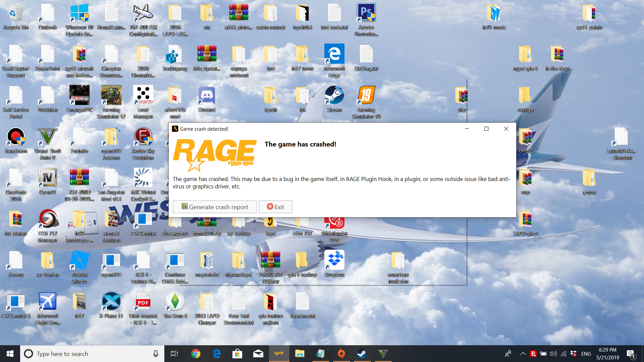Image resolution: width=644 pixels, height=362 pixels.
Task: Open Google Chrome from the taskbar
Action: 196,354
